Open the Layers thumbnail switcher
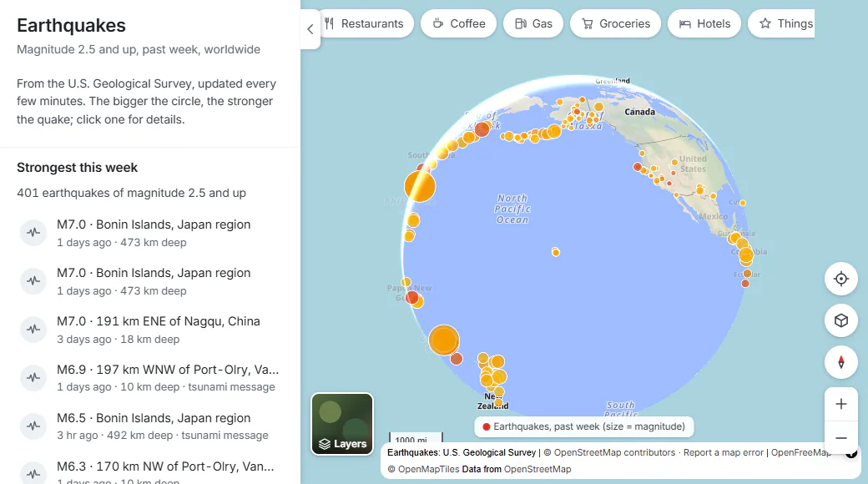868x484 pixels. 342,424
